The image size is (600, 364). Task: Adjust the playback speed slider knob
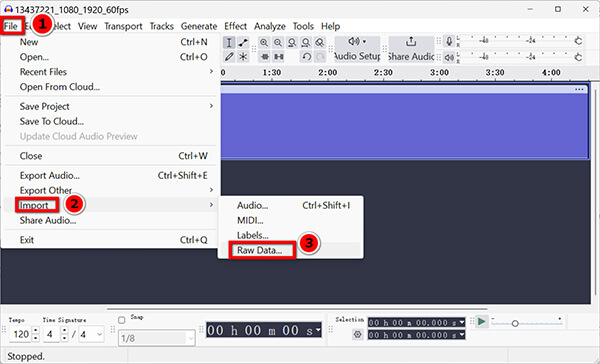tap(515, 323)
